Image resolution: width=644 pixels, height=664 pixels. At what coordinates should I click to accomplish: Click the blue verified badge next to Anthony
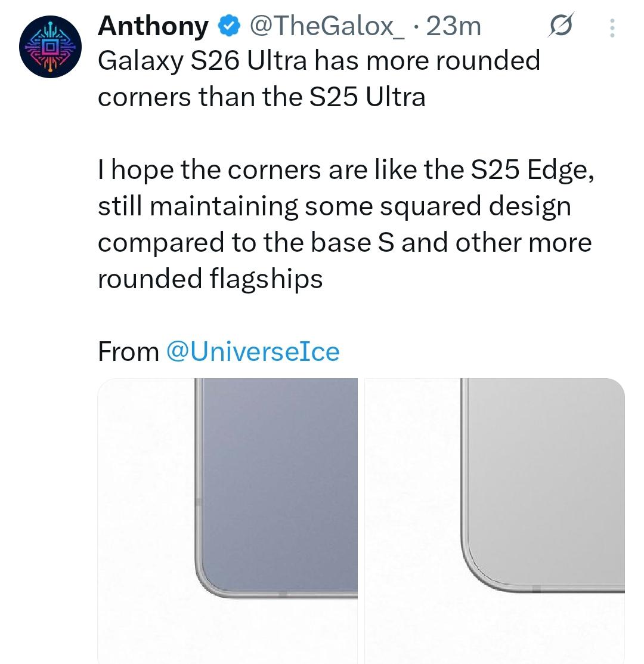click(x=229, y=26)
